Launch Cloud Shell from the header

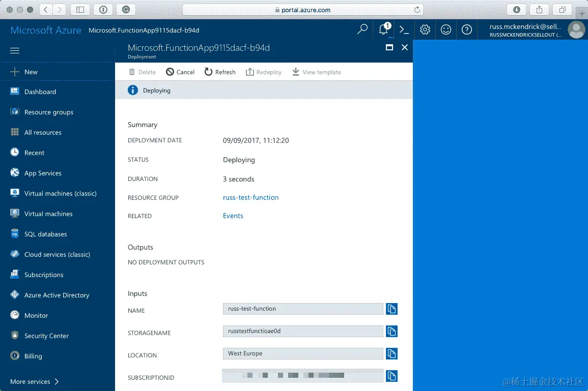coord(404,29)
